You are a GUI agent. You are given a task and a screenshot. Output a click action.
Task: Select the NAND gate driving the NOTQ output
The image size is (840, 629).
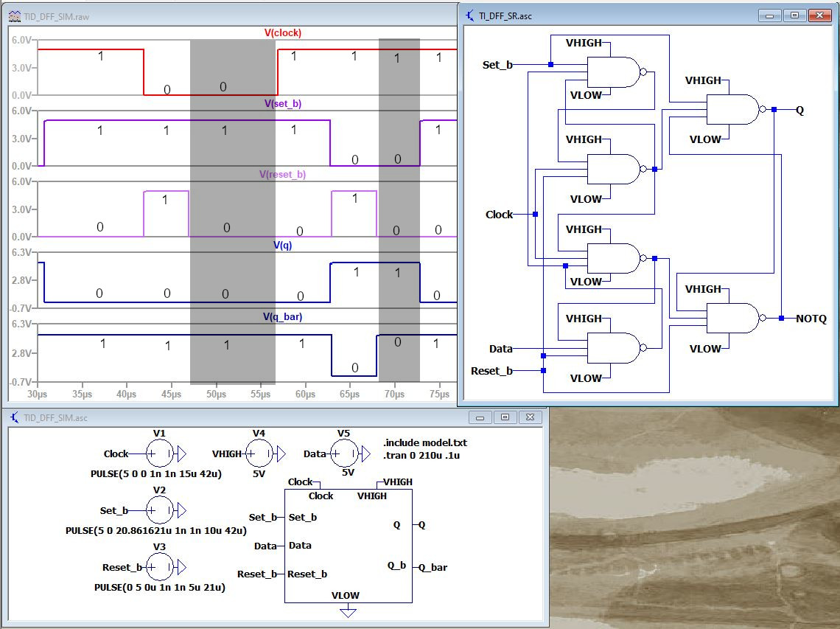coord(732,318)
